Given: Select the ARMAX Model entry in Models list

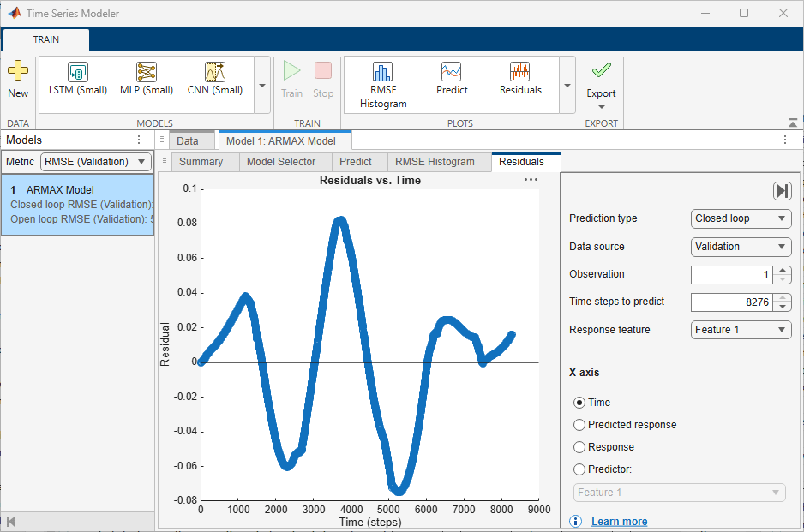Looking at the screenshot, I should 77,205.
